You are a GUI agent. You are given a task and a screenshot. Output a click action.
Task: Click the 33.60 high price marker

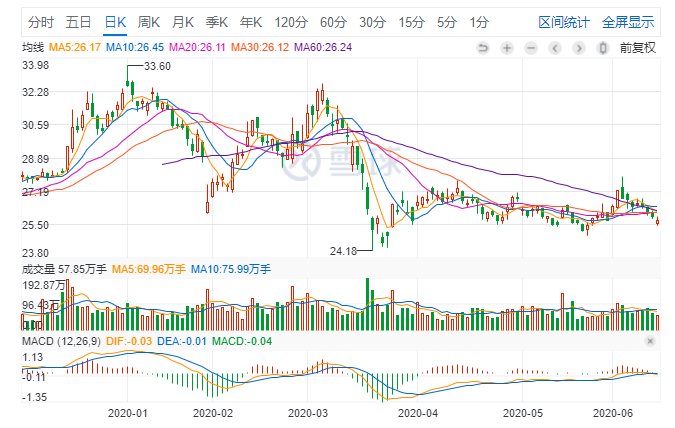(157, 66)
